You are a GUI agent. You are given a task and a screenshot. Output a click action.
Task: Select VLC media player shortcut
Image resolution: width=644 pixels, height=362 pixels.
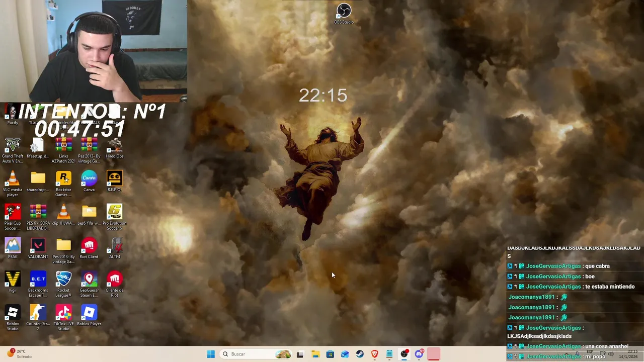13,184
